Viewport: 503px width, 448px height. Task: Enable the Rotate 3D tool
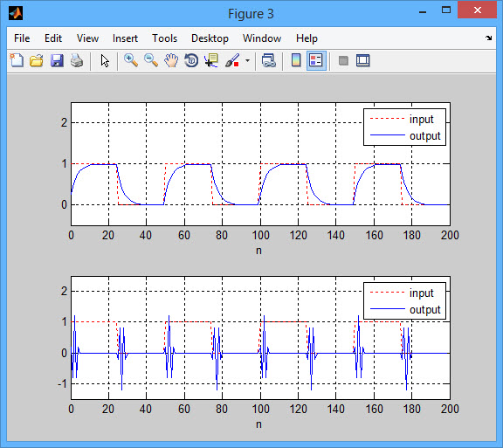(x=191, y=60)
